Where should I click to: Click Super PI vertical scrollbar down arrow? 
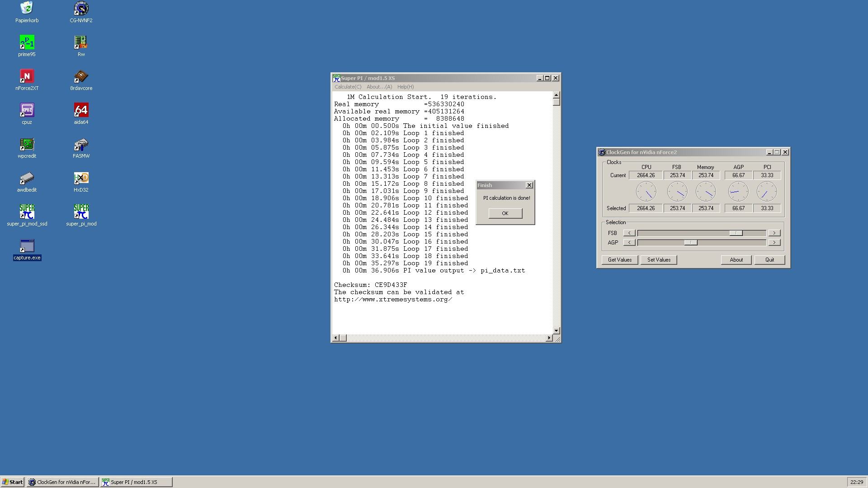pyautogui.click(x=557, y=331)
